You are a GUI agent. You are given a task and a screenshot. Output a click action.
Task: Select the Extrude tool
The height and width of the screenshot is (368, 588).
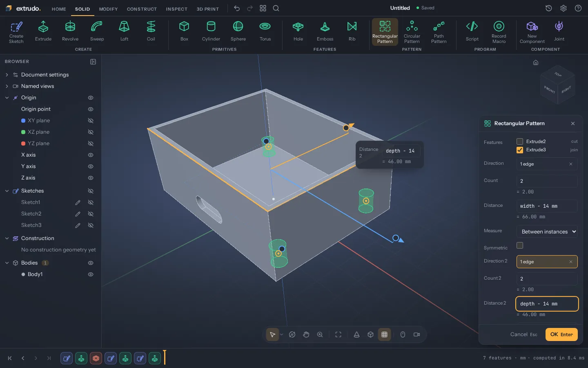tap(43, 31)
